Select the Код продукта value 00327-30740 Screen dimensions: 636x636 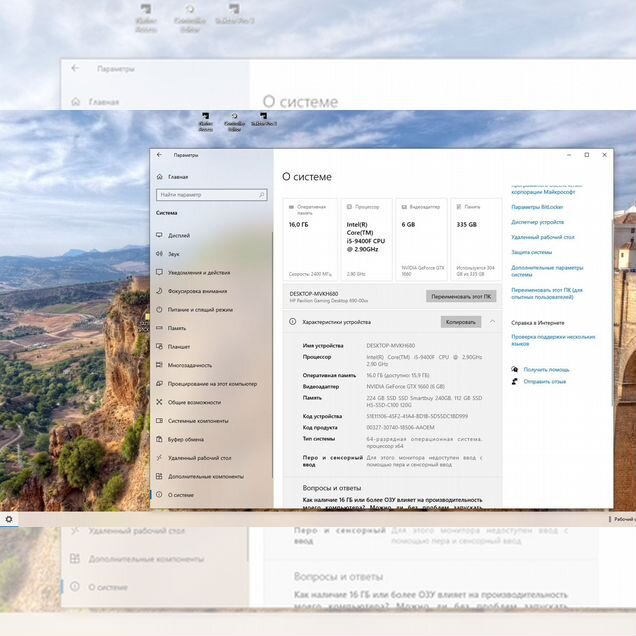click(x=400, y=428)
